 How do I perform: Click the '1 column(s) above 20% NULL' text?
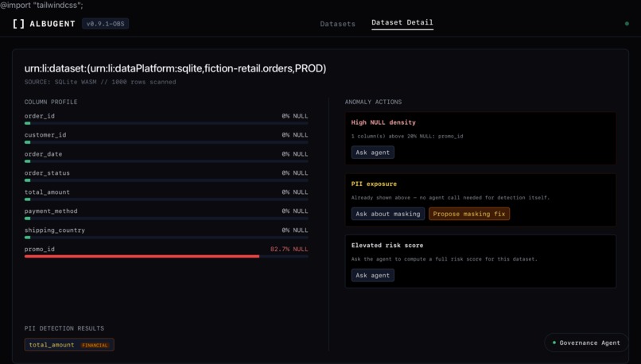(407, 136)
